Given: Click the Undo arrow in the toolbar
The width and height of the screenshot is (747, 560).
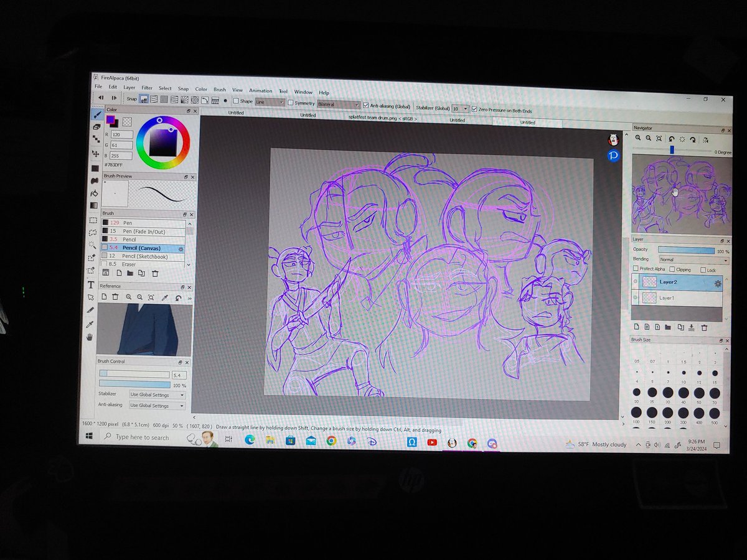Looking at the screenshot, I should point(101,98).
